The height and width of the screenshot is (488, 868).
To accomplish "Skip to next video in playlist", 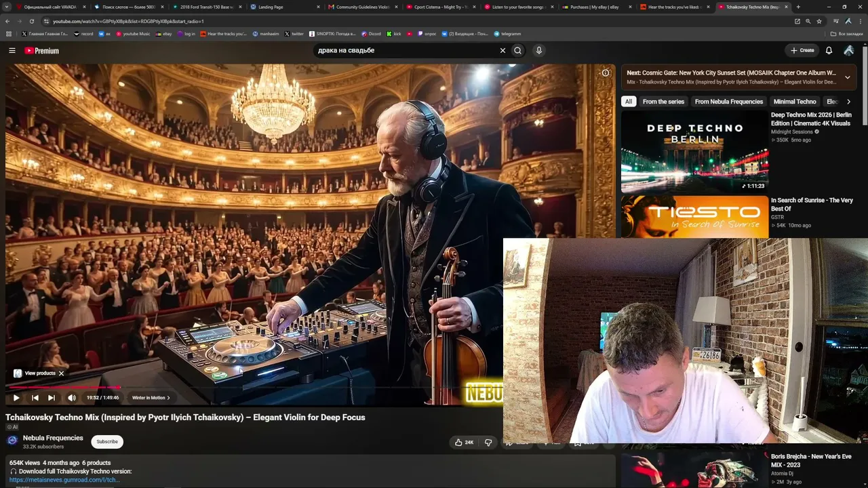I will 52,398.
